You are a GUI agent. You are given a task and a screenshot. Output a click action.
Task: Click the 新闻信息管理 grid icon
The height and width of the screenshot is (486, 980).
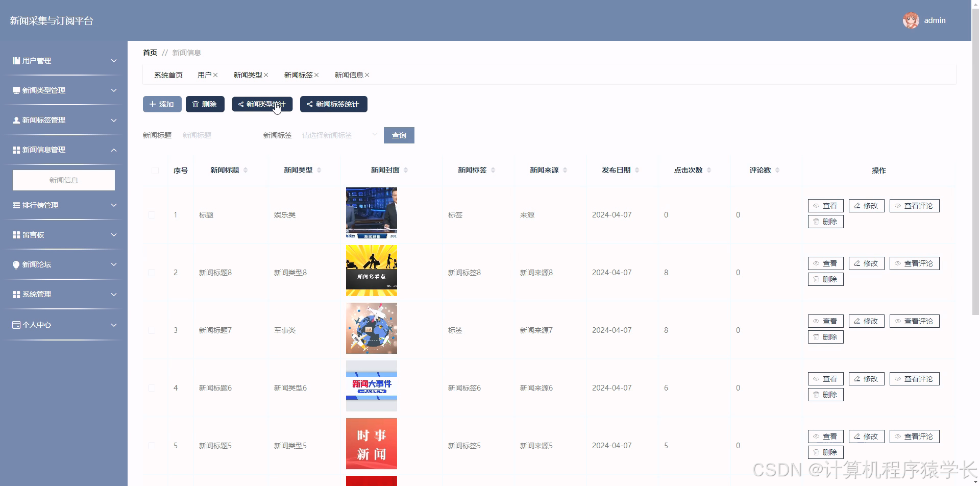pyautogui.click(x=16, y=150)
